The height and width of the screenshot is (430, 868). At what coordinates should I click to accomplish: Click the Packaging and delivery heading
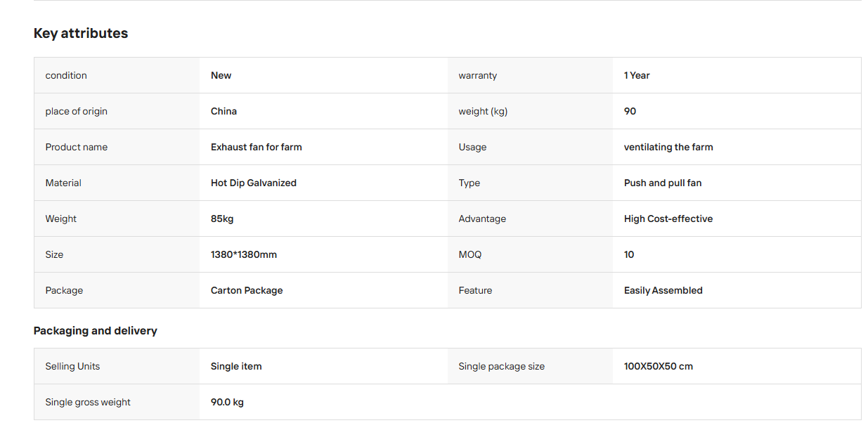coord(96,330)
